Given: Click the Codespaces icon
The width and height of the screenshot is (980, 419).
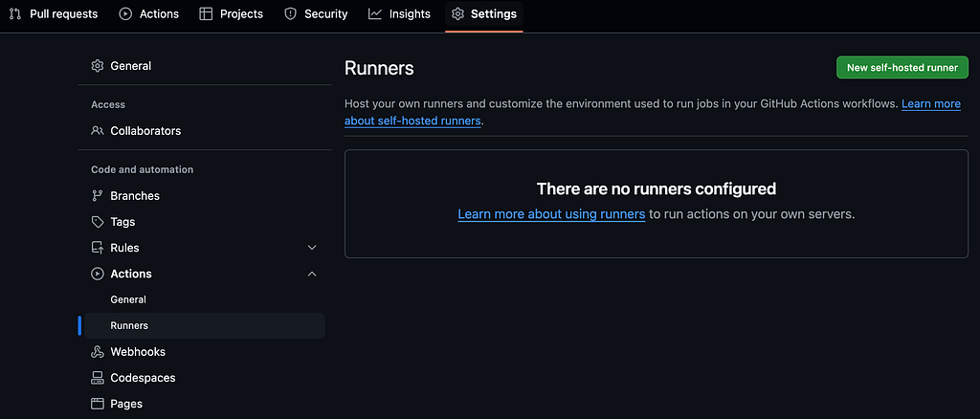Looking at the screenshot, I should pos(98,378).
